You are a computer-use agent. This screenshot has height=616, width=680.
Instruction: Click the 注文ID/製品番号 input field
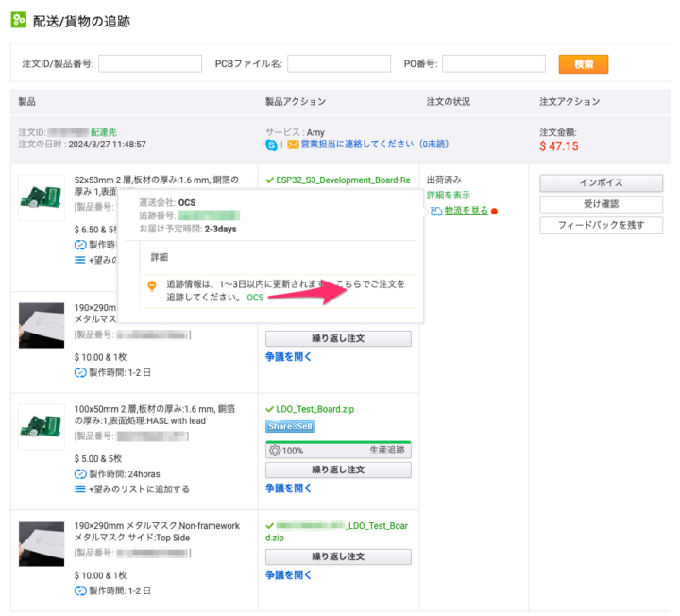pyautogui.click(x=150, y=63)
